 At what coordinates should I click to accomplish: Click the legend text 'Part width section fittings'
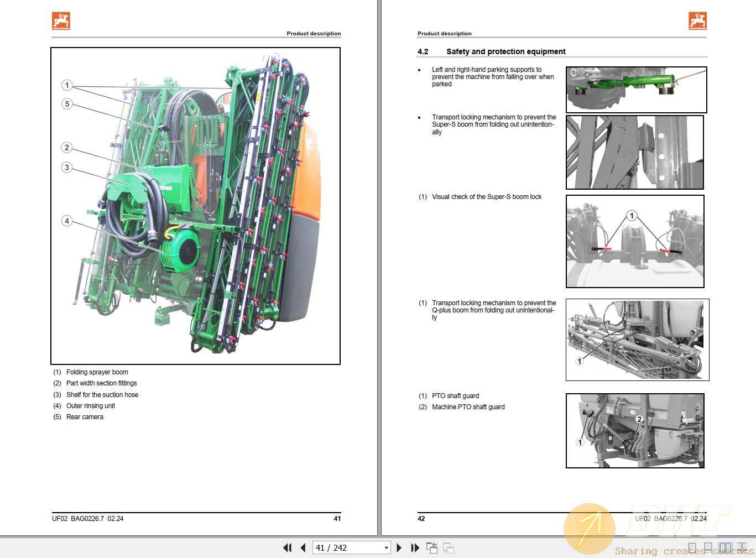pos(102,383)
